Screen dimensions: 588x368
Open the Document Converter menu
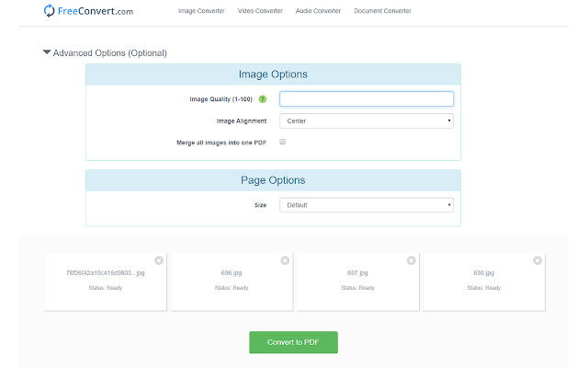point(382,11)
